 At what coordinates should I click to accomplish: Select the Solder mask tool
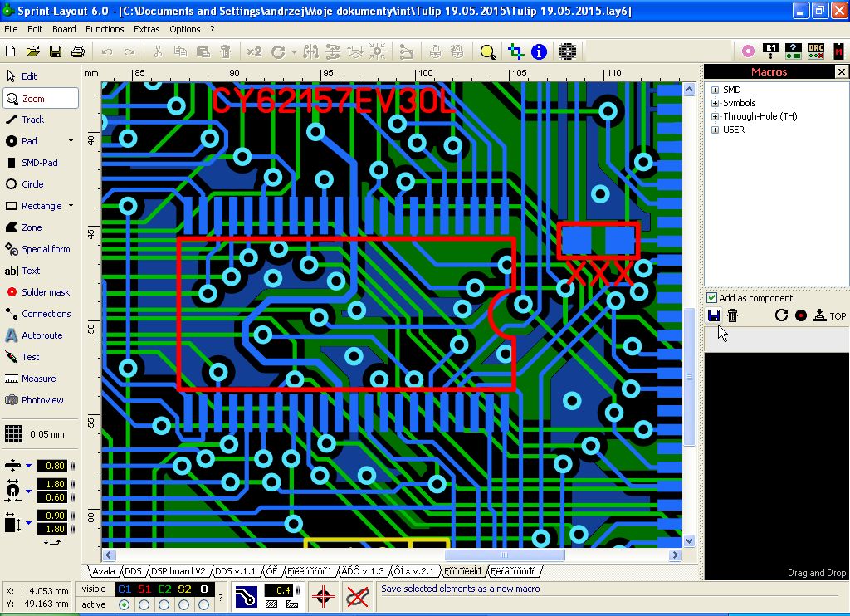coord(45,292)
